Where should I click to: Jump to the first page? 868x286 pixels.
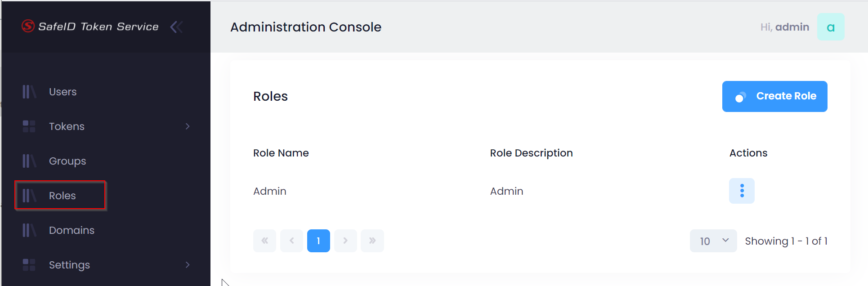[265, 241]
